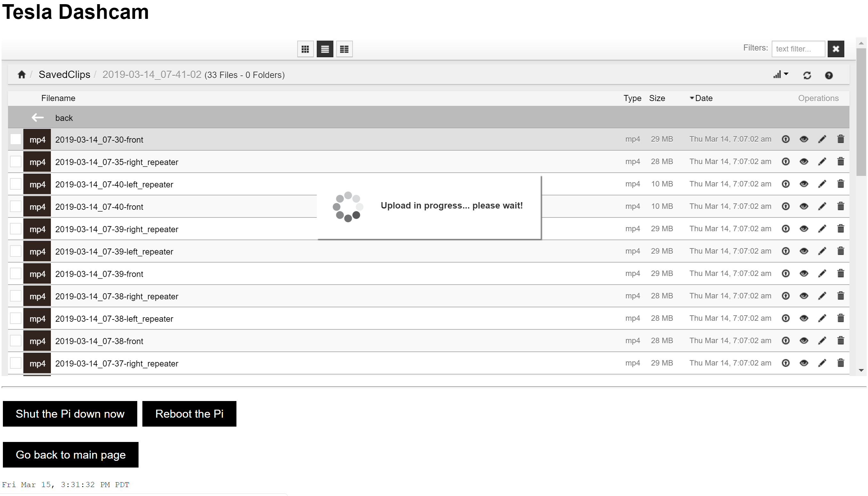Click Go back to main page
This screenshot has width=868, height=496.
(70, 455)
